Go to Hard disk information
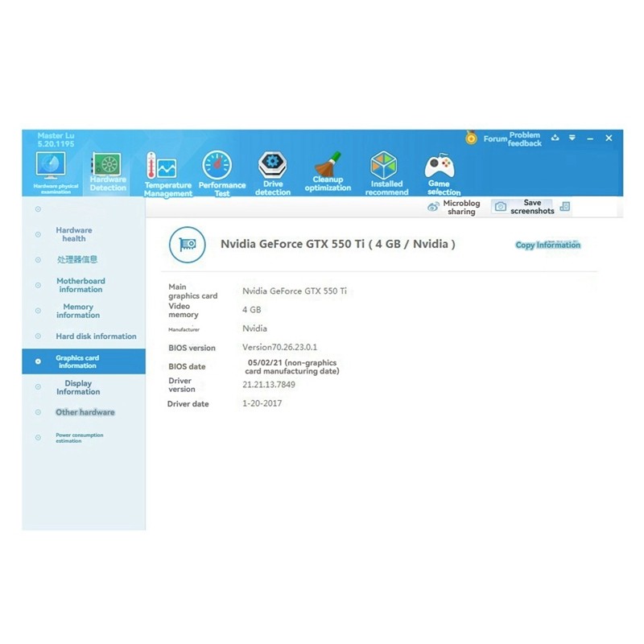This screenshot has height=644, width=644. (x=96, y=336)
